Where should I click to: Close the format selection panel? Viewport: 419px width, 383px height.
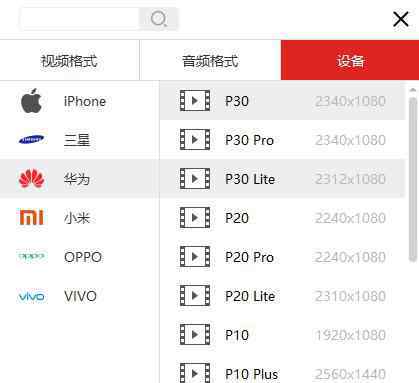click(x=401, y=19)
